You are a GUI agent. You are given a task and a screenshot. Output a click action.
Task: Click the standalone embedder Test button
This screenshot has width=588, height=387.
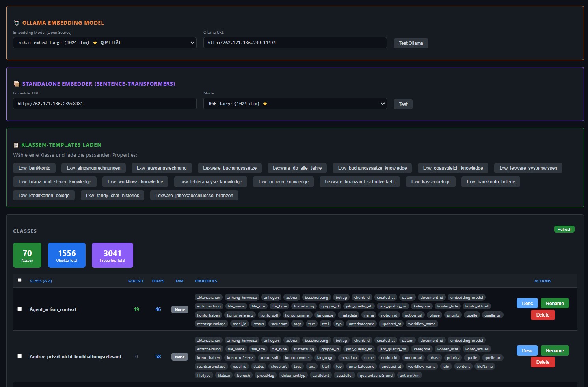pyautogui.click(x=403, y=104)
